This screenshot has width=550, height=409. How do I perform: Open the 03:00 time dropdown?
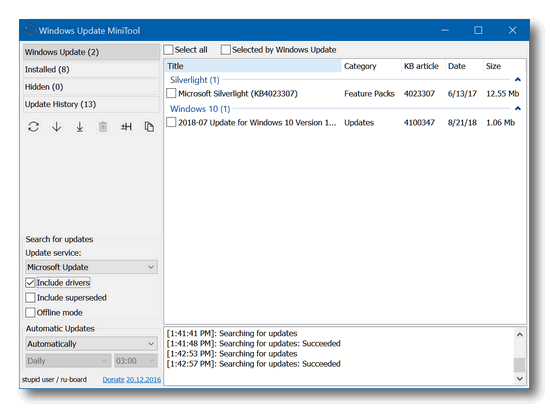(x=136, y=361)
